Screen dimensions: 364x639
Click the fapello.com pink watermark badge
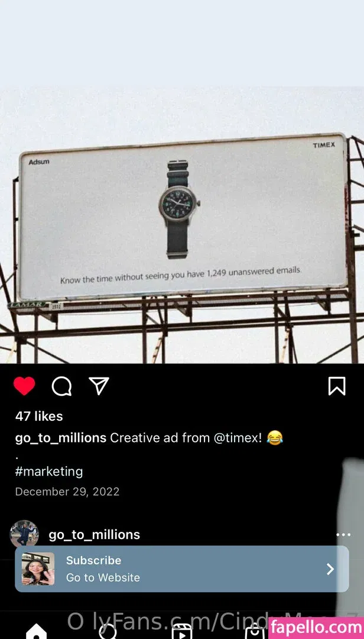pyautogui.click(x=316, y=626)
